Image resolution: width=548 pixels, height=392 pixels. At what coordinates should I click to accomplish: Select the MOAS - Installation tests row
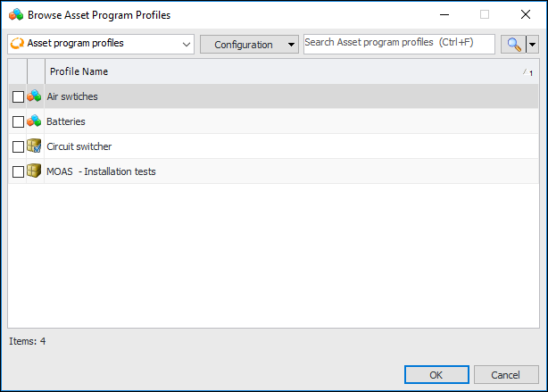pos(268,171)
